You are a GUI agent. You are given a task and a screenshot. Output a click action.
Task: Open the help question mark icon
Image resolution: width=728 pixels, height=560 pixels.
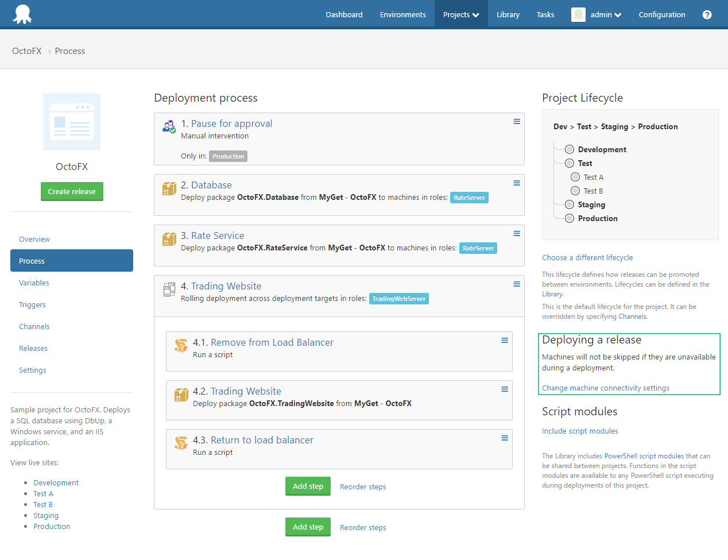[707, 14]
